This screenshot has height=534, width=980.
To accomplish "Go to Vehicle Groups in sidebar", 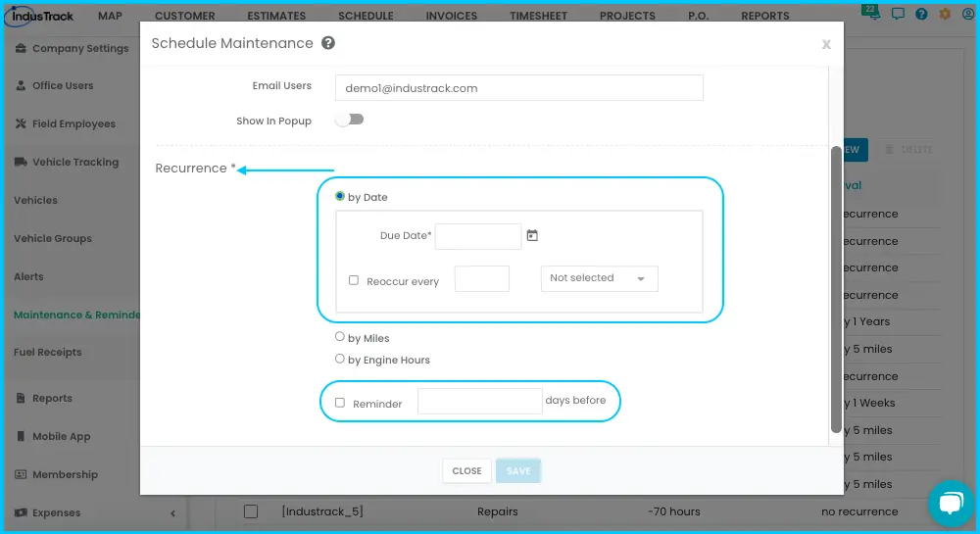I will [53, 238].
